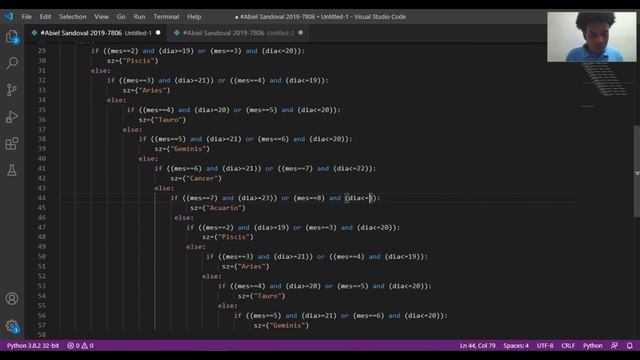The height and width of the screenshot is (360, 640).
Task: Click the else: keyword on line 31
Action: [100, 71]
